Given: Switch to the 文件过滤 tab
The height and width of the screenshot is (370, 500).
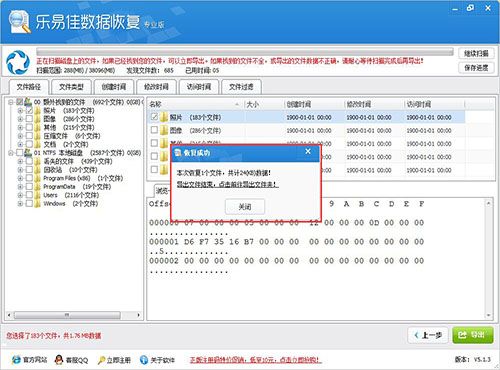Looking at the screenshot, I should (x=241, y=87).
